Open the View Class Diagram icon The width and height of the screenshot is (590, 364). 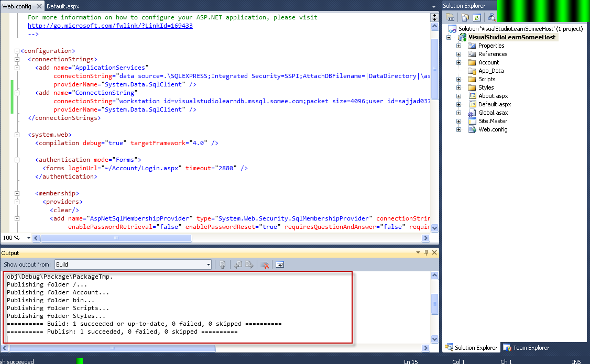(491, 17)
